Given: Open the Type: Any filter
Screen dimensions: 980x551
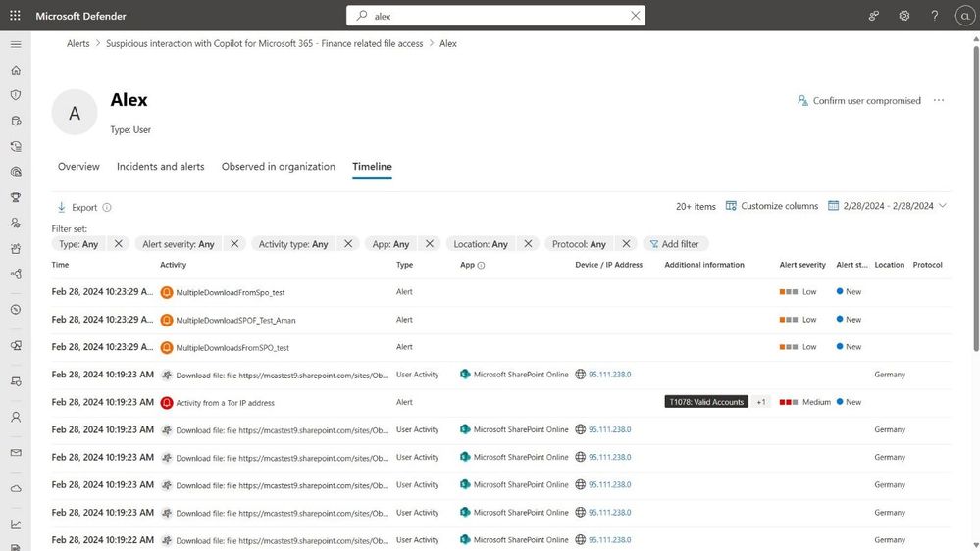Looking at the screenshot, I should coord(78,244).
